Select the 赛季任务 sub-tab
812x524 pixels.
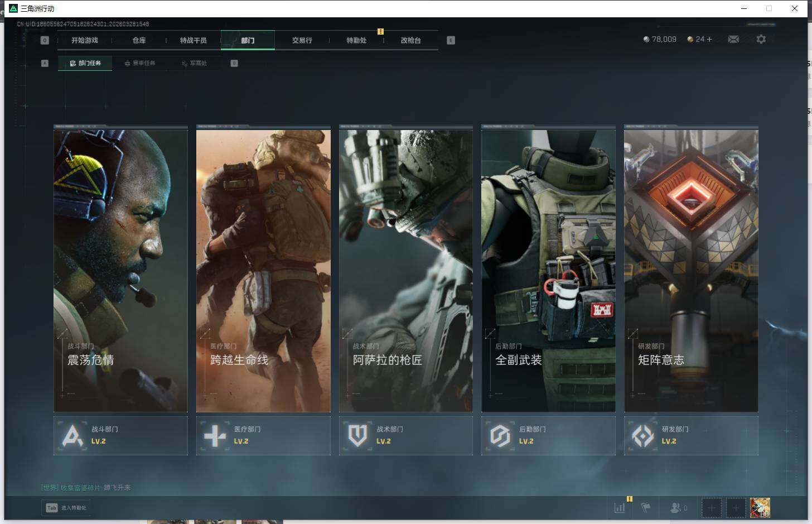point(140,63)
